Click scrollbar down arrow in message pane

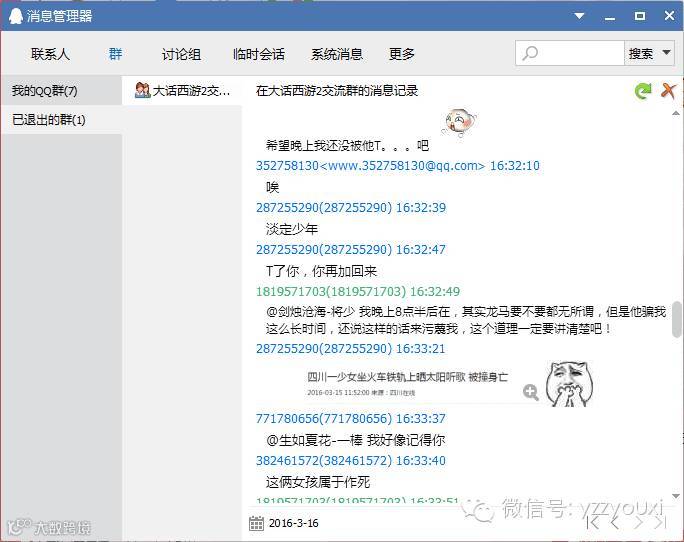[676, 496]
